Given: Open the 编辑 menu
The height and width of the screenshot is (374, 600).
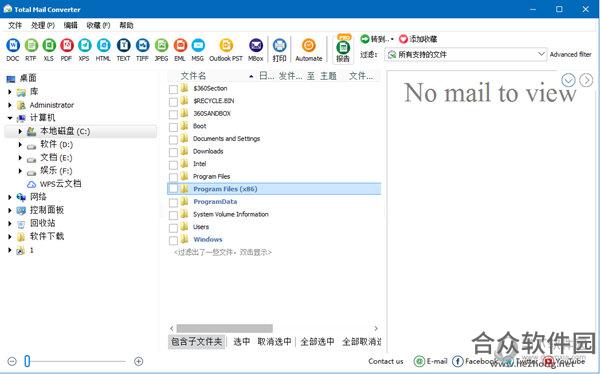Looking at the screenshot, I should click(x=70, y=25).
